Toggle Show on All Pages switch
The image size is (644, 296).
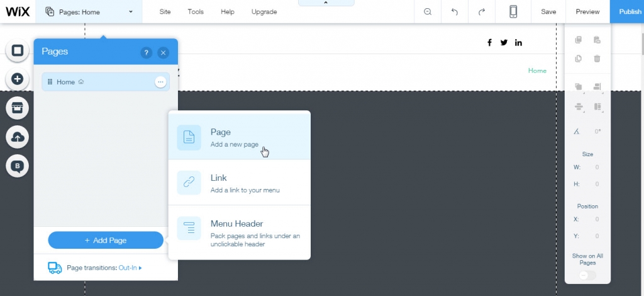click(587, 275)
